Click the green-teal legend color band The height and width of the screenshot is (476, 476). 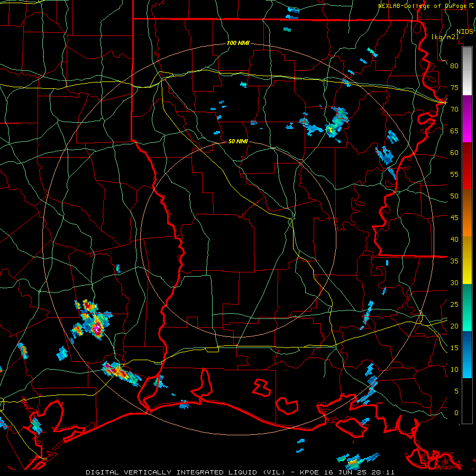click(467, 307)
